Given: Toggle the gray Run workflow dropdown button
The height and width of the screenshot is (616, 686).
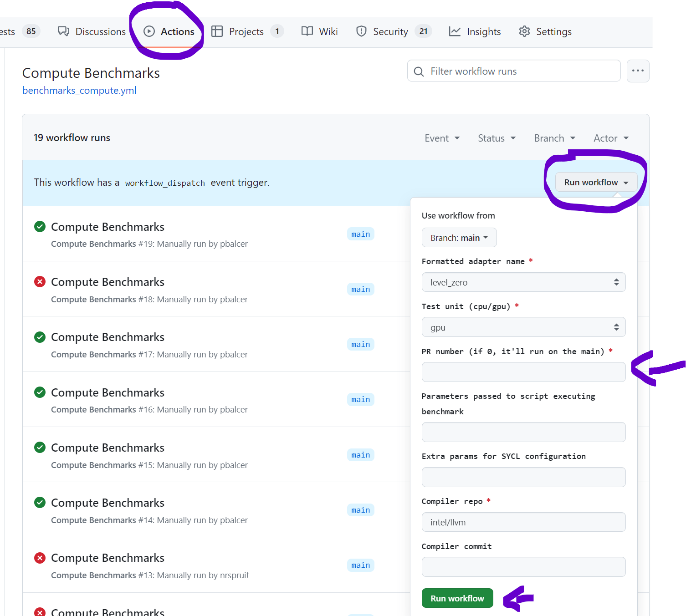Looking at the screenshot, I should [596, 182].
